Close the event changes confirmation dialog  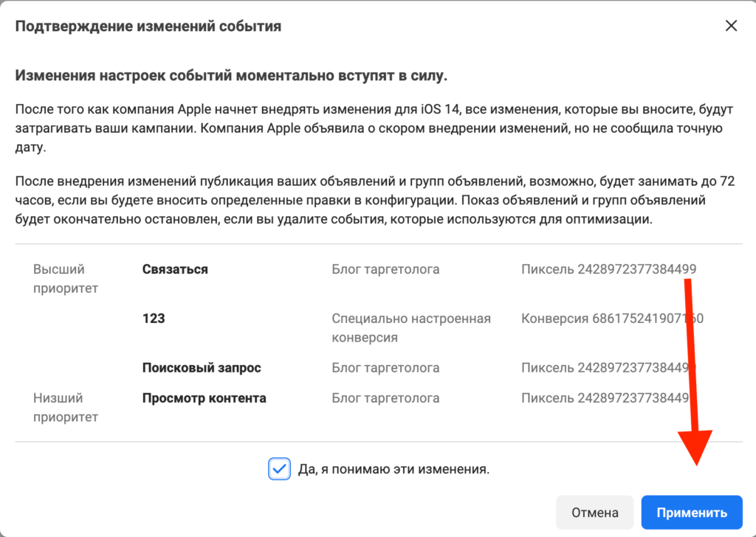(731, 26)
